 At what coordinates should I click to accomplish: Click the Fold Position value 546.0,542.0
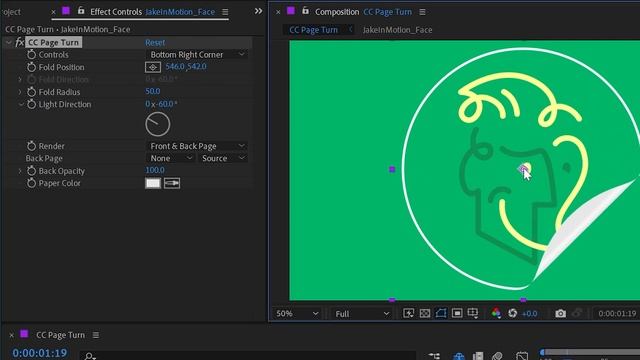[x=186, y=67]
